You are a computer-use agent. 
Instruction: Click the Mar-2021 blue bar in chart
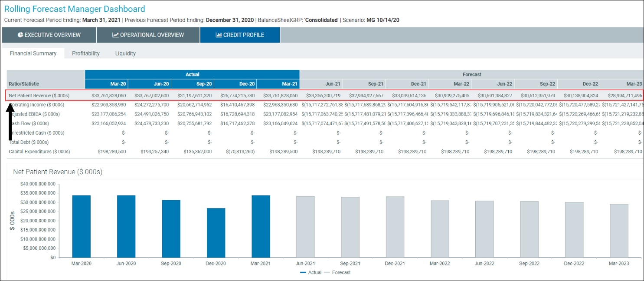(x=261, y=226)
